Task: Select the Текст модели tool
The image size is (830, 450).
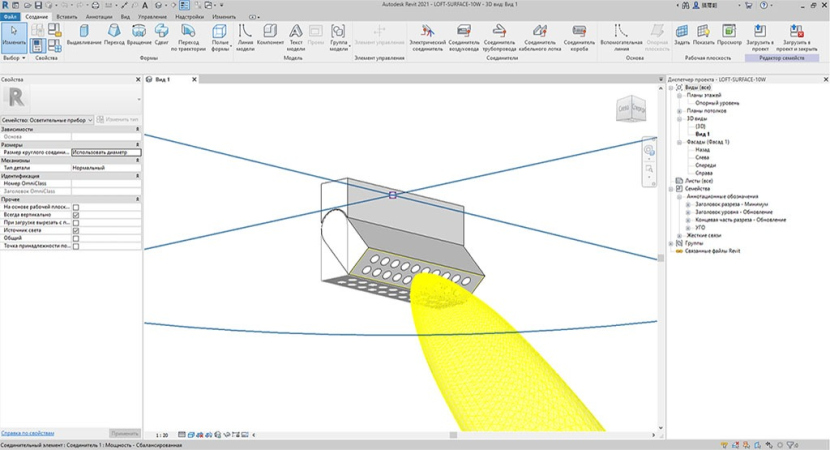Action: 296,37
